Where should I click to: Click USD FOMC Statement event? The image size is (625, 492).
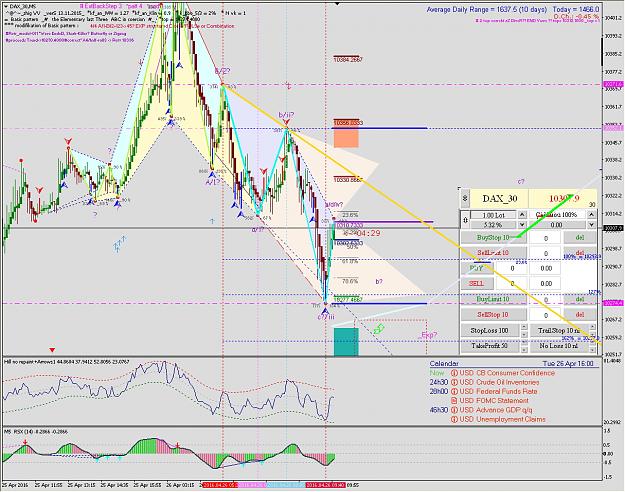pos(494,401)
